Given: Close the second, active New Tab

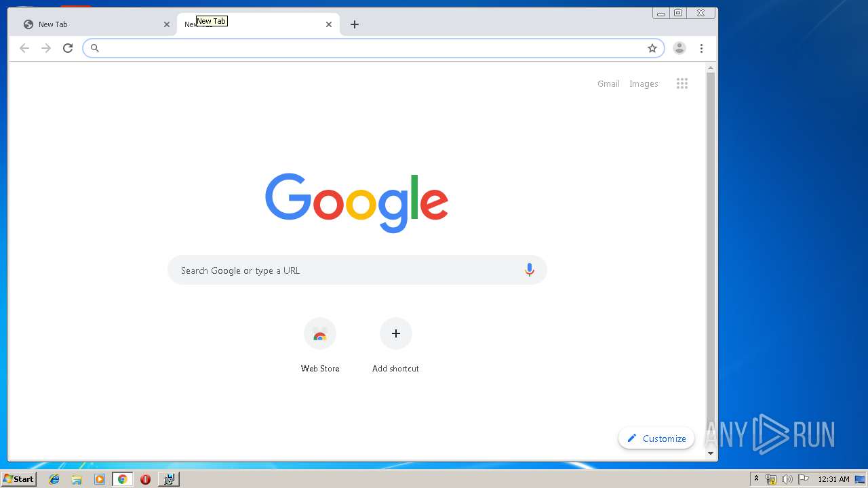Looking at the screenshot, I should [329, 24].
